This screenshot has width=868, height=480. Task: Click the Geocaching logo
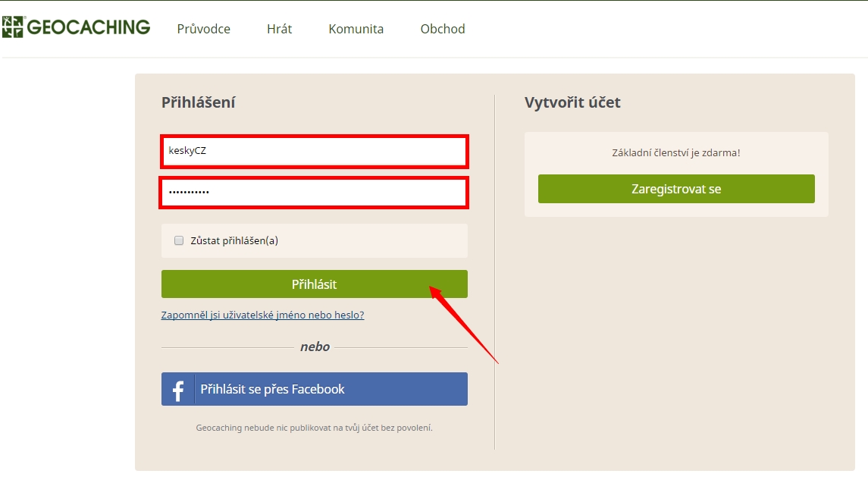click(x=76, y=27)
